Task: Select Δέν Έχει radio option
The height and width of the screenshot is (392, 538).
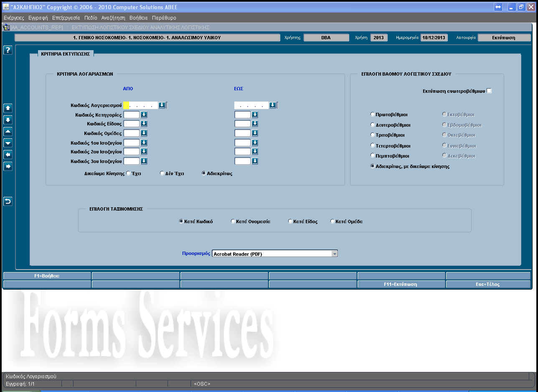Action: click(x=162, y=173)
